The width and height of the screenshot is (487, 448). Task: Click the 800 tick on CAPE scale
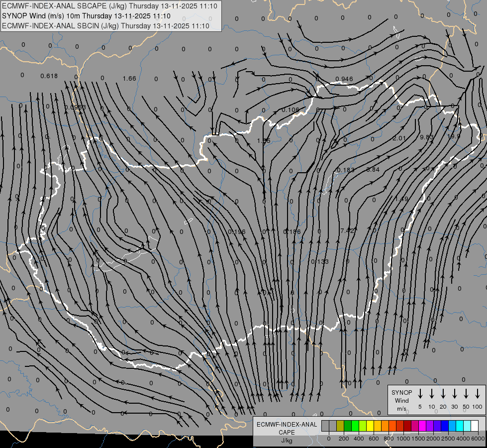tap(389, 439)
